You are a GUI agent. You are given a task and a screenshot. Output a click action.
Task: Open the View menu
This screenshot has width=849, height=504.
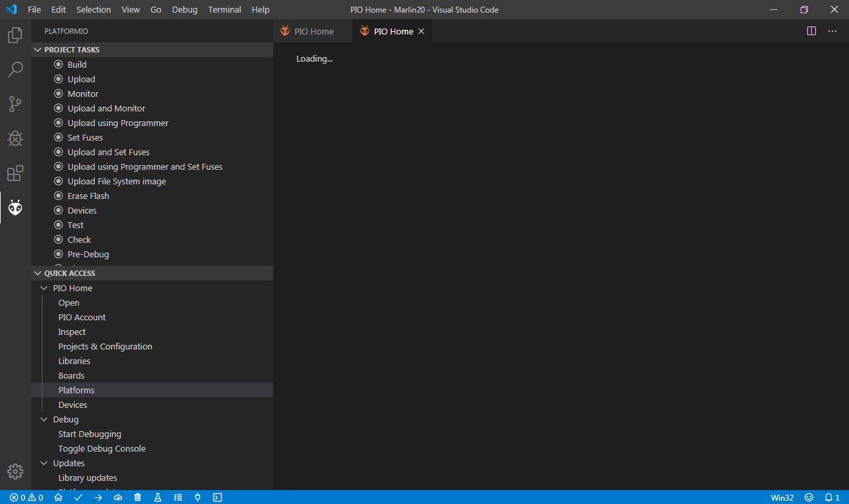click(131, 10)
